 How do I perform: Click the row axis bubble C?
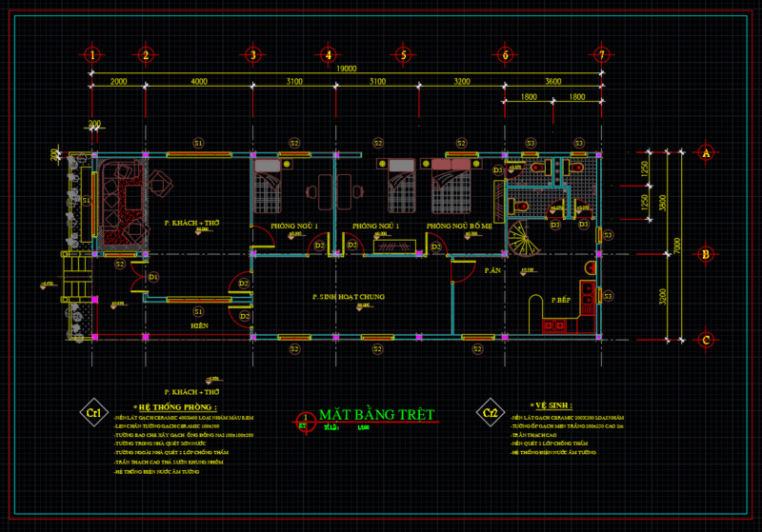pos(706,339)
